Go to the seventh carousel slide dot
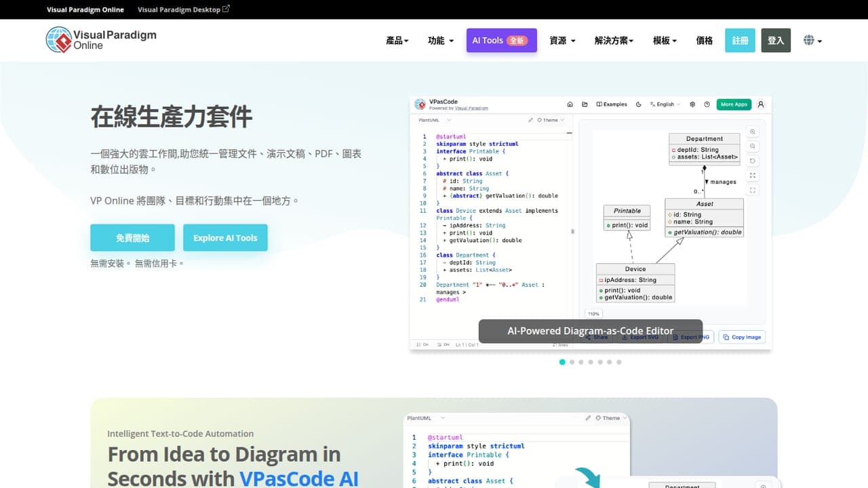868x488 pixels. coord(619,362)
